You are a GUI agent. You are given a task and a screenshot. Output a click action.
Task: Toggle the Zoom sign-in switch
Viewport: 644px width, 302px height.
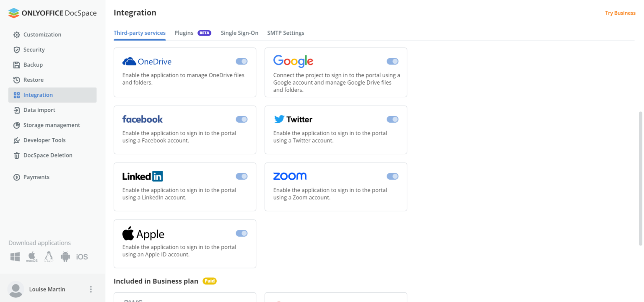(x=392, y=176)
